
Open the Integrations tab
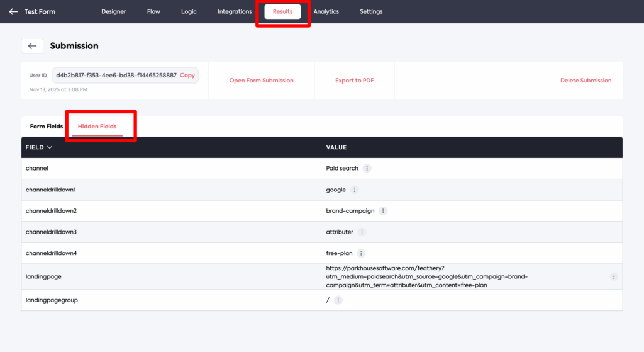pyautogui.click(x=235, y=11)
